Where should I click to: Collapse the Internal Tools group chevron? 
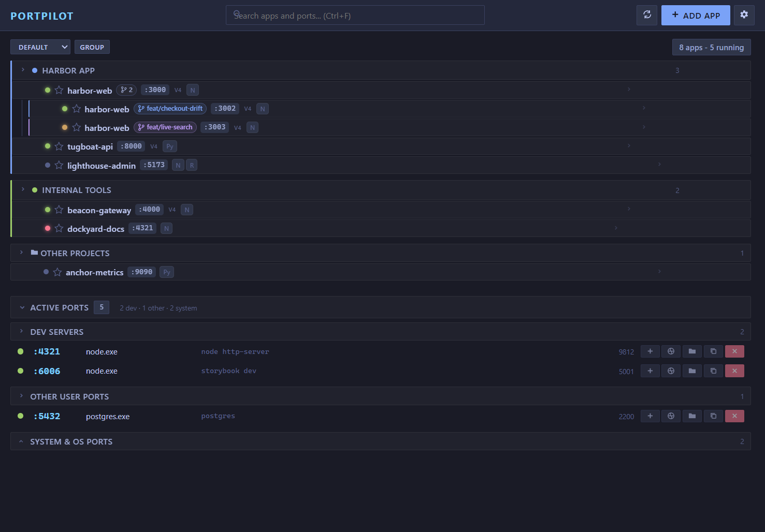point(23,189)
